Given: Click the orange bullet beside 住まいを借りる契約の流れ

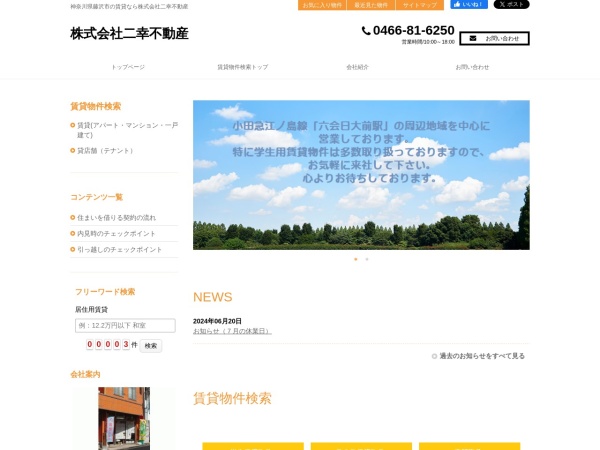Looking at the screenshot, I should [72, 217].
